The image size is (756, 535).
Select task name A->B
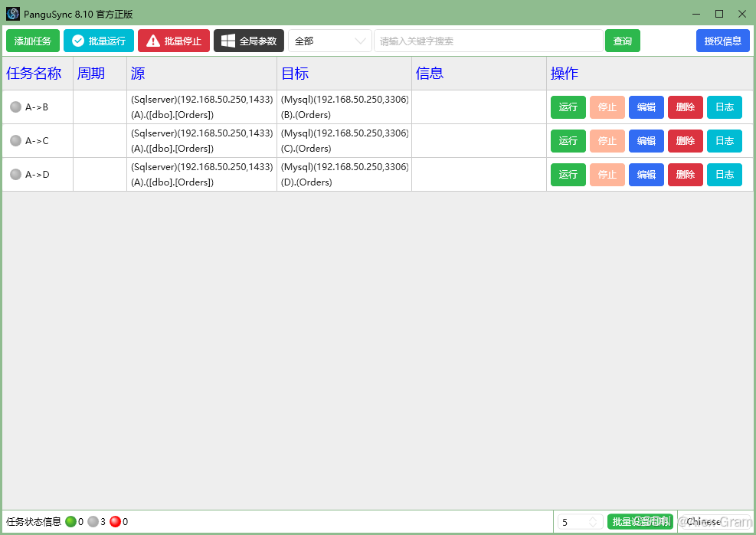coord(37,107)
